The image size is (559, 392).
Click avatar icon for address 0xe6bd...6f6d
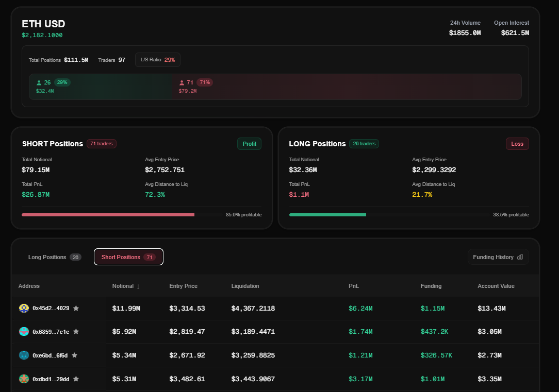pyautogui.click(x=24, y=355)
